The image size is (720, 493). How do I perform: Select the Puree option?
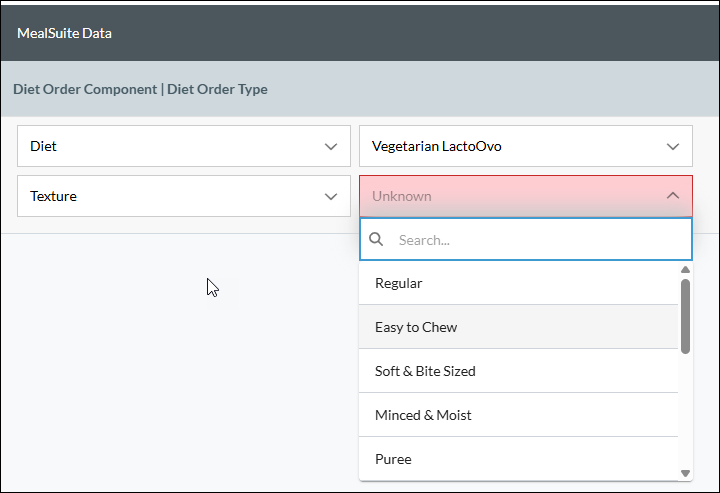(518, 459)
